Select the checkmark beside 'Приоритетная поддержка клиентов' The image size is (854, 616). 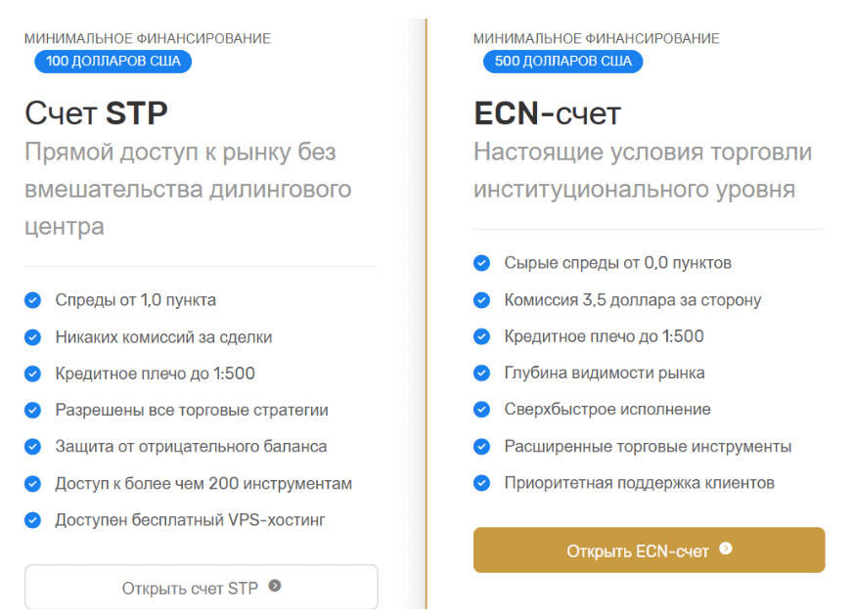(x=481, y=483)
